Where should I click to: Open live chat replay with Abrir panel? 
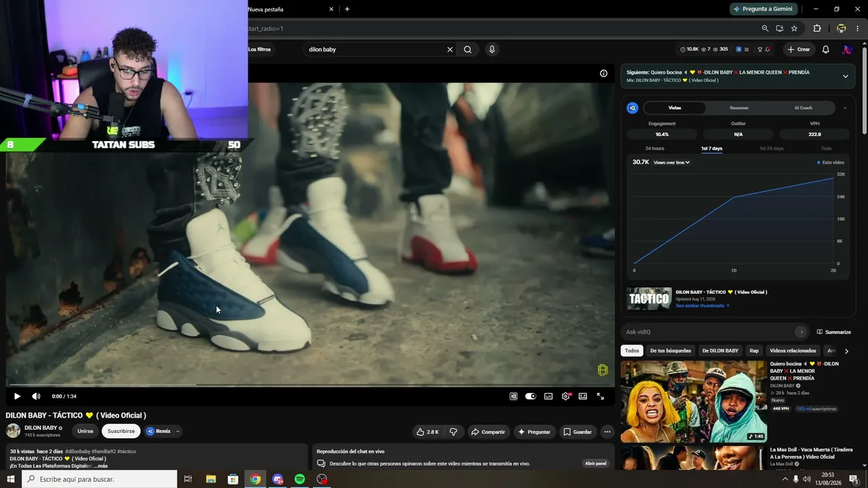(x=595, y=464)
